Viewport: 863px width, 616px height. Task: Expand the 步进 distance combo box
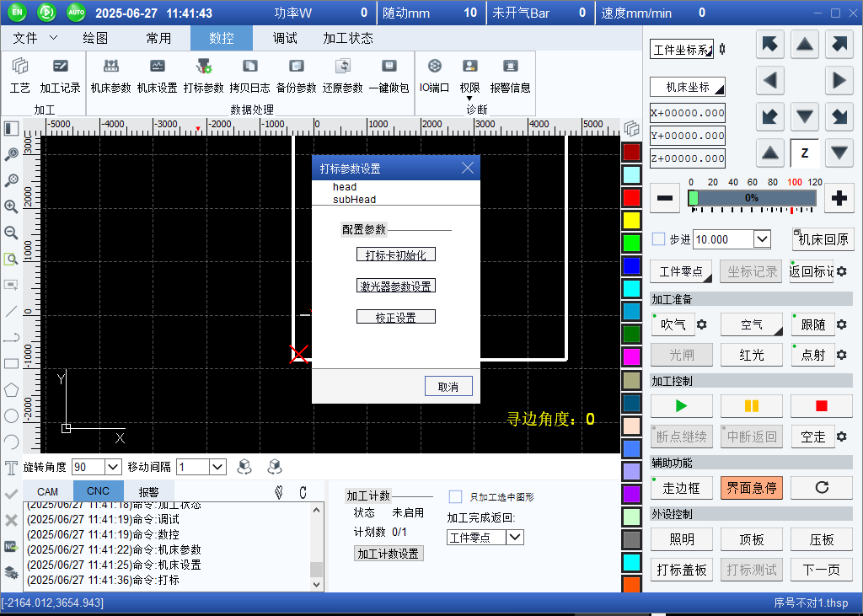[x=762, y=239]
